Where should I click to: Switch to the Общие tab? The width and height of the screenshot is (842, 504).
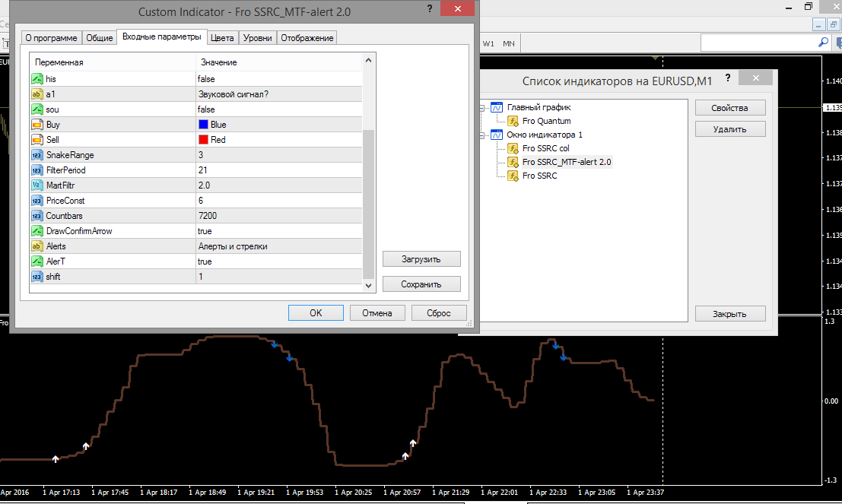coord(100,38)
